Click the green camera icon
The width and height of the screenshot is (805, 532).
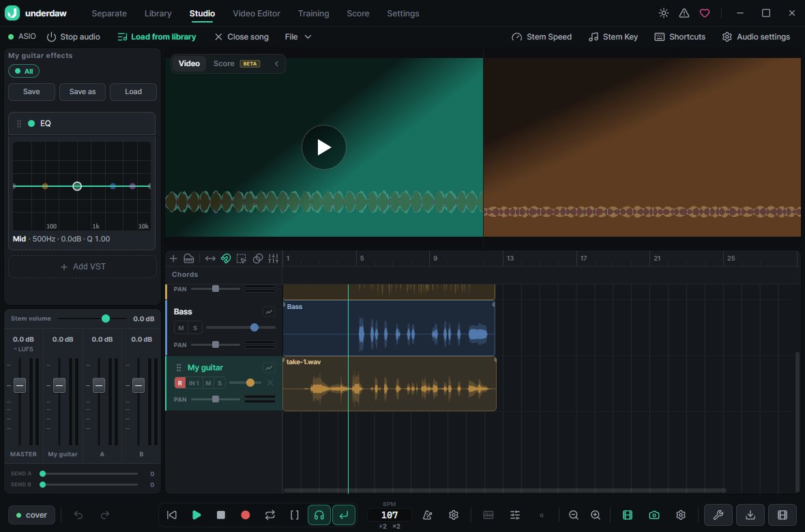tap(654, 515)
